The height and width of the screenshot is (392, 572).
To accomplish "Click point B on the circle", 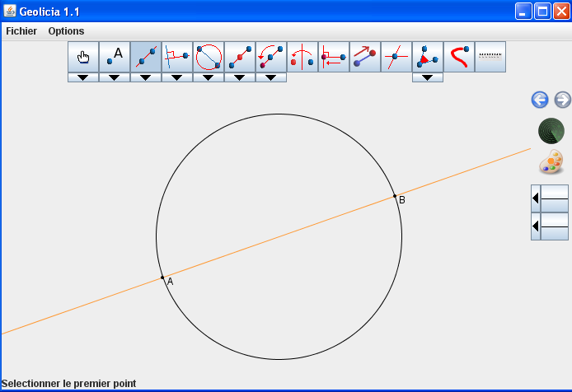I will click(x=395, y=196).
